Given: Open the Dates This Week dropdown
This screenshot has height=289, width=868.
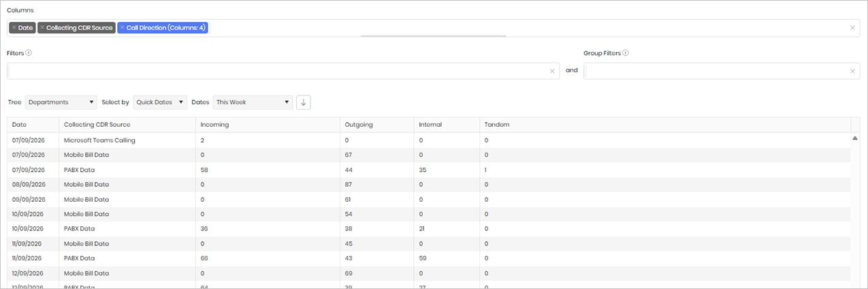Looking at the screenshot, I should pyautogui.click(x=253, y=102).
